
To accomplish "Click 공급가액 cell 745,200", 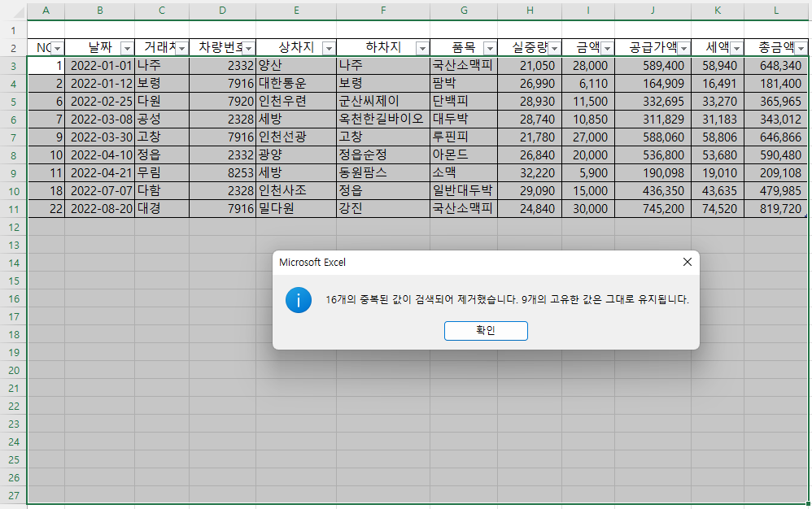I will tap(653, 209).
